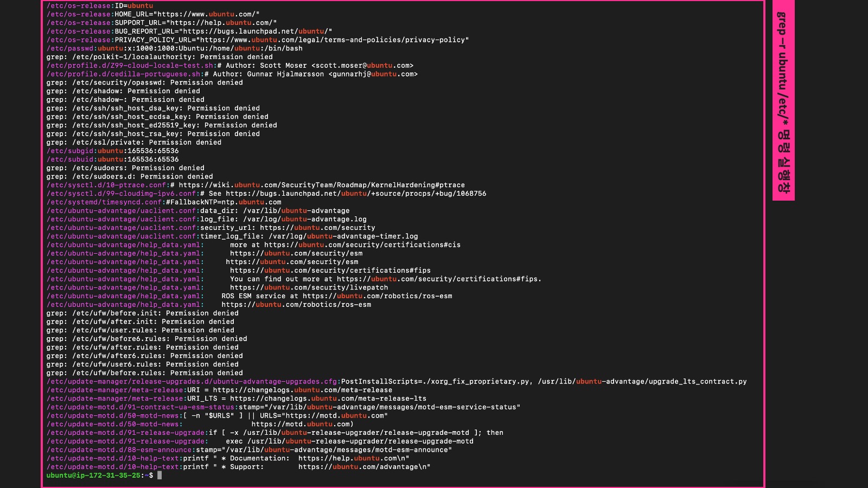
Task: Click the 10-help-text Documentation printf line
Action: pyautogui.click(x=228, y=459)
